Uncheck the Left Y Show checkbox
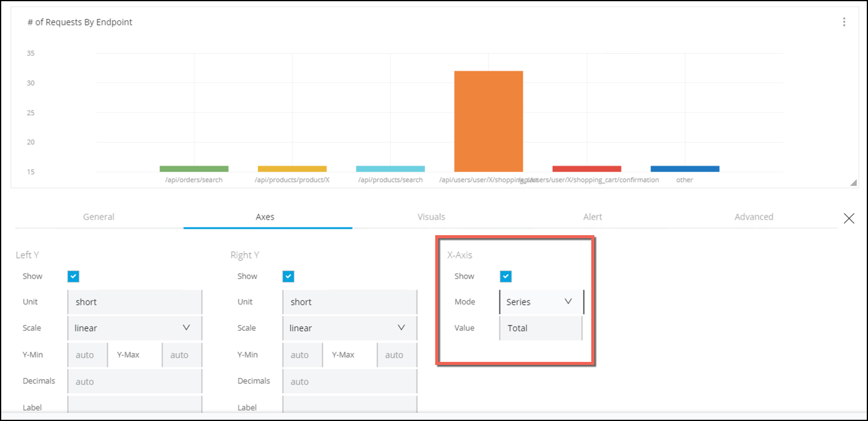The height and width of the screenshot is (421, 868). click(73, 277)
